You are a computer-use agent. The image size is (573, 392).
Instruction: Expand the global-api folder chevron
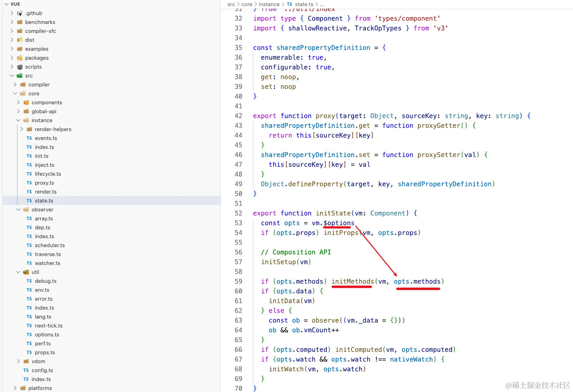click(18, 112)
